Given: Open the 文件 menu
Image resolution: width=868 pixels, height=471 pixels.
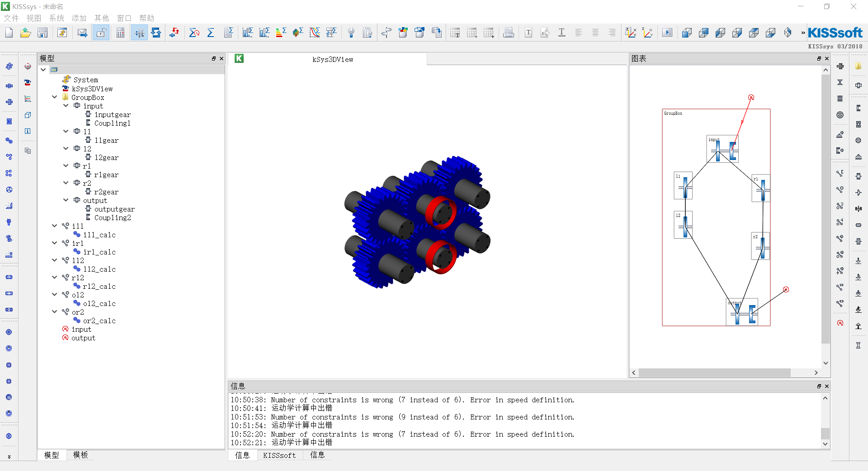Looking at the screenshot, I should pyautogui.click(x=11, y=18).
